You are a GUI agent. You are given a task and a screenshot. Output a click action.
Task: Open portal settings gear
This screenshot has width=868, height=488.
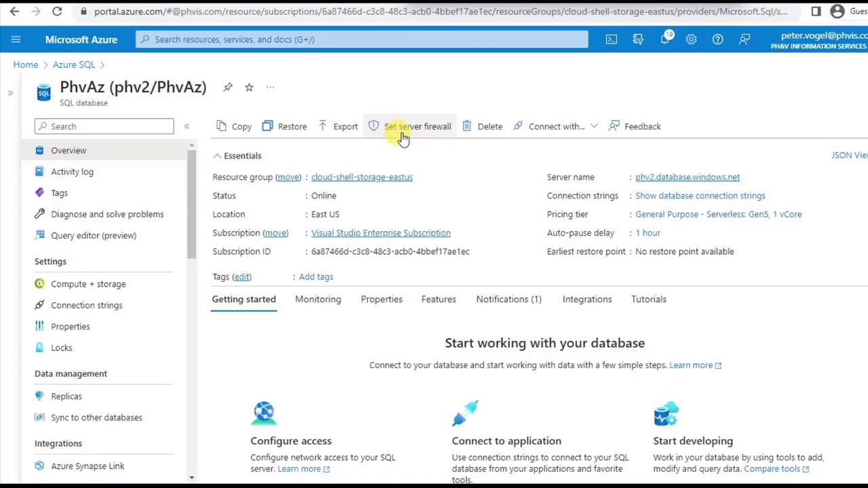click(691, 39)
